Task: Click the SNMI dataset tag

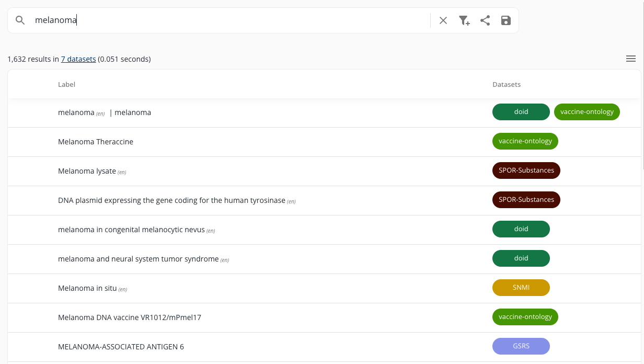Action: pos(521,288)
